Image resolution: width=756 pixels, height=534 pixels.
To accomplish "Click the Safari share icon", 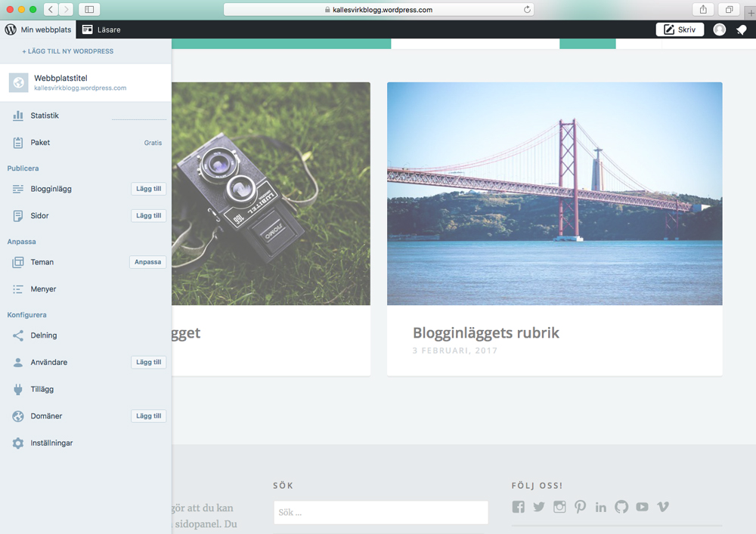I will 703,10.
